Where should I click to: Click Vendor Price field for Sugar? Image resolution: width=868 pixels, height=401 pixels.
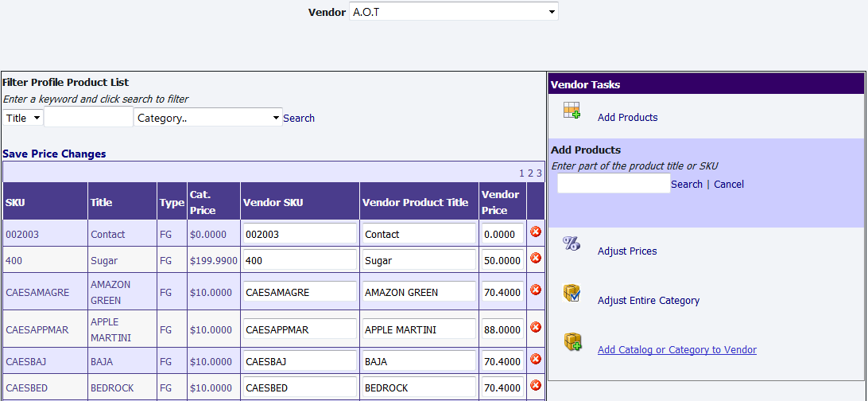click(502, 260)
